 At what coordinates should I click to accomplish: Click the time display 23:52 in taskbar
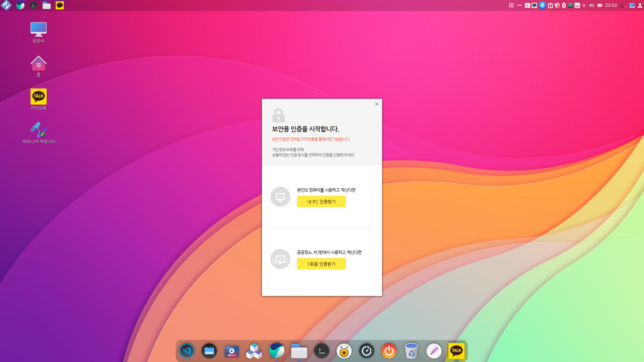click(611, 5)
